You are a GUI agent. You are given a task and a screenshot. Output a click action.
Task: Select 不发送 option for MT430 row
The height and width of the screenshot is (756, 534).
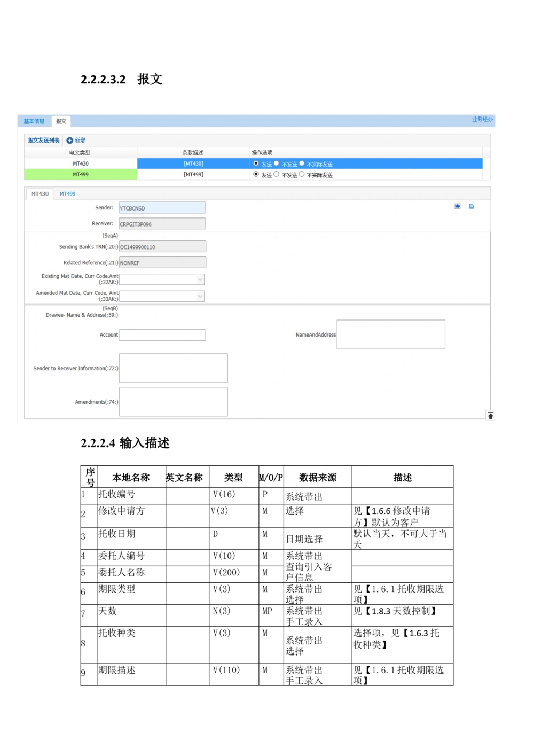277,163
